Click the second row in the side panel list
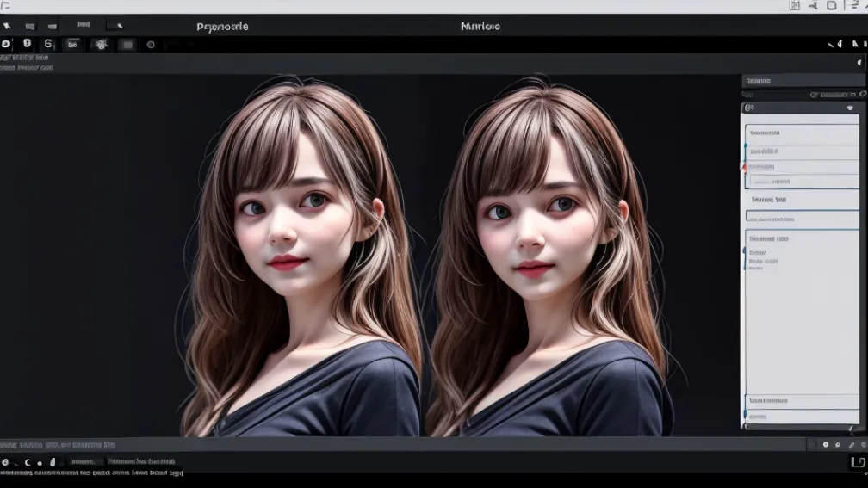Viewport: 868px width, 488px height. coord(803,151)
